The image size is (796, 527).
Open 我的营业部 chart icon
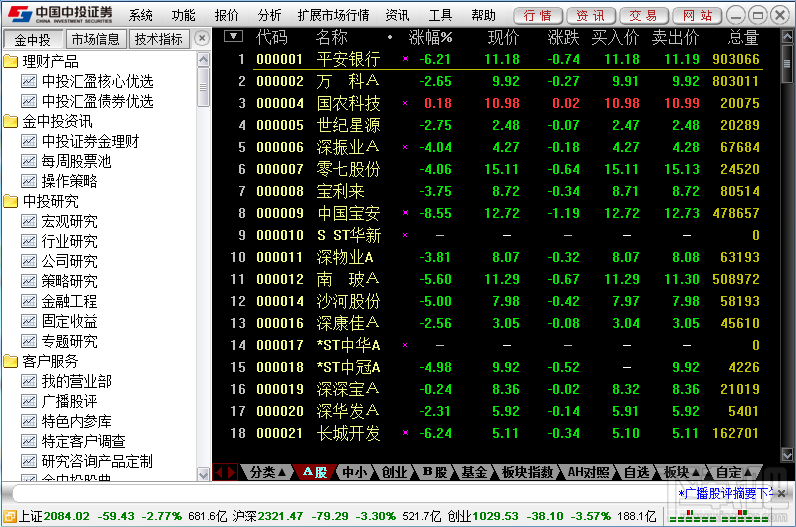point(29,381)
